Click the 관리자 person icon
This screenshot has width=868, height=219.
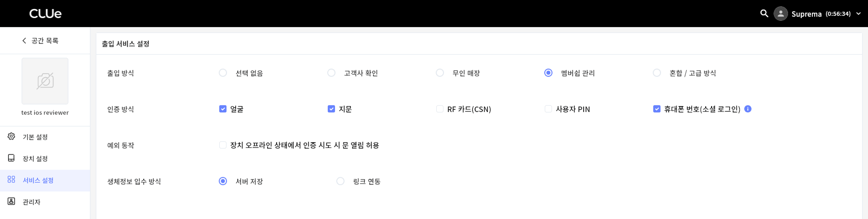(11, 201)
